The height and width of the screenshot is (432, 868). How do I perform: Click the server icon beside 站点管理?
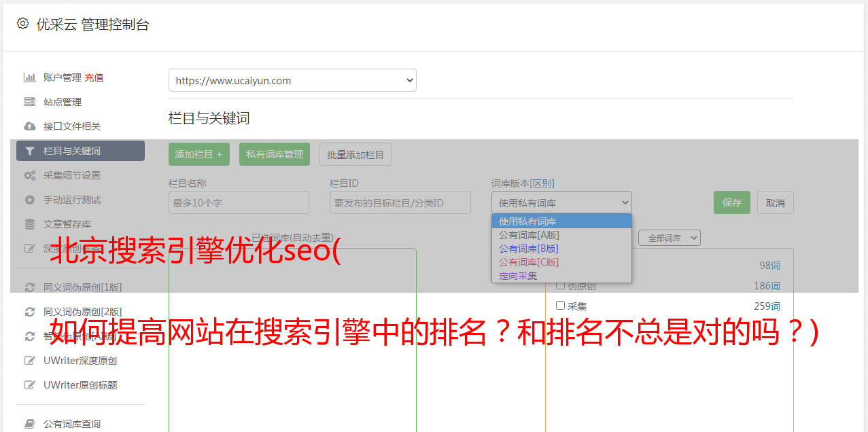coord(29,102)
